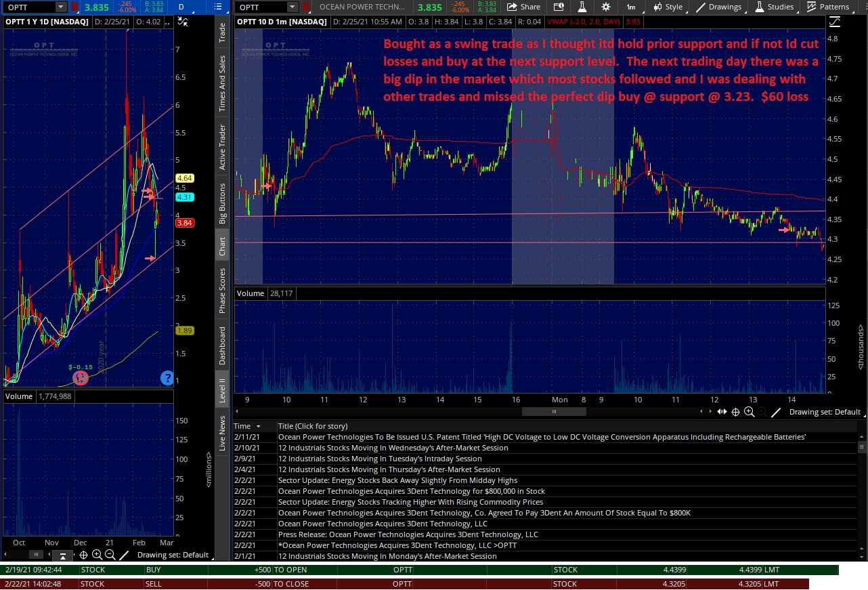The width and height of the screenshot is (868, 590).
Task: Open the Share menu in chart toolbar
Action: coord(523,7)
